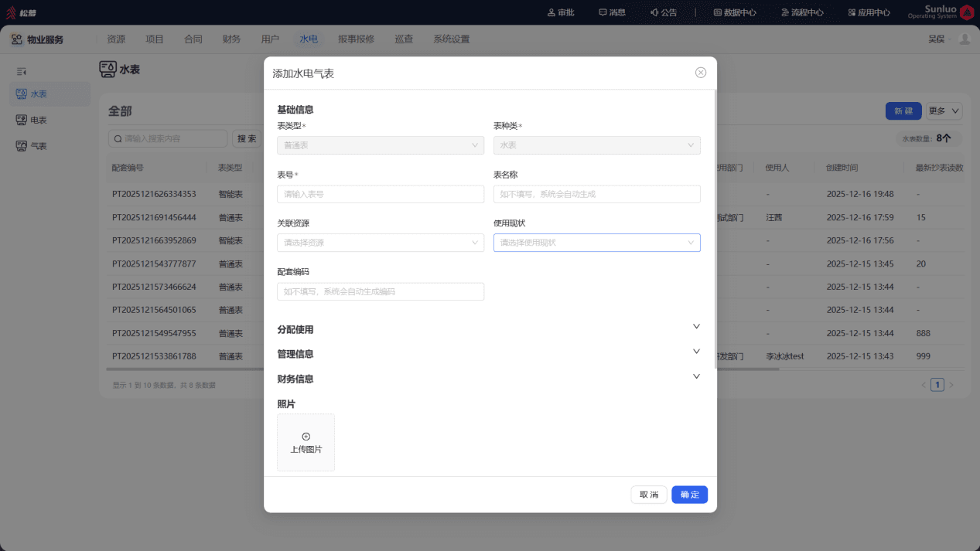Open the 使用现状 dropdown

pyautogui.click(x=597, y=243)
